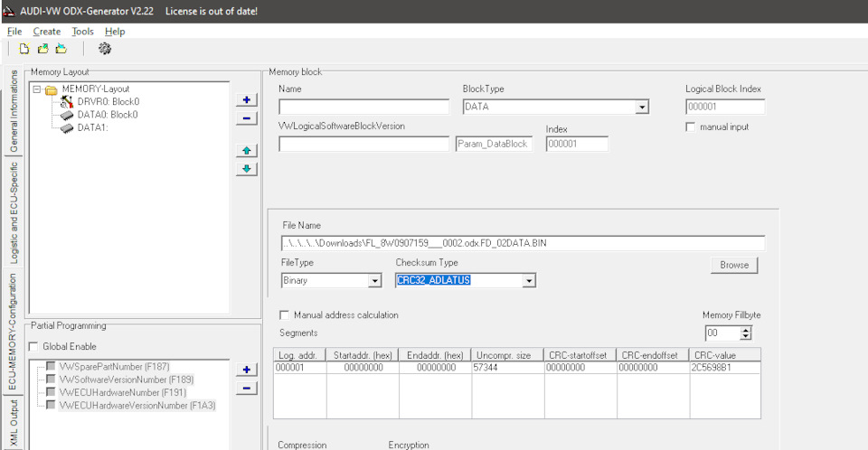Switch to ECU-MEMORY-Configuration tab
The height and width of the screenshot is (450, 868).
pos(14,333)
